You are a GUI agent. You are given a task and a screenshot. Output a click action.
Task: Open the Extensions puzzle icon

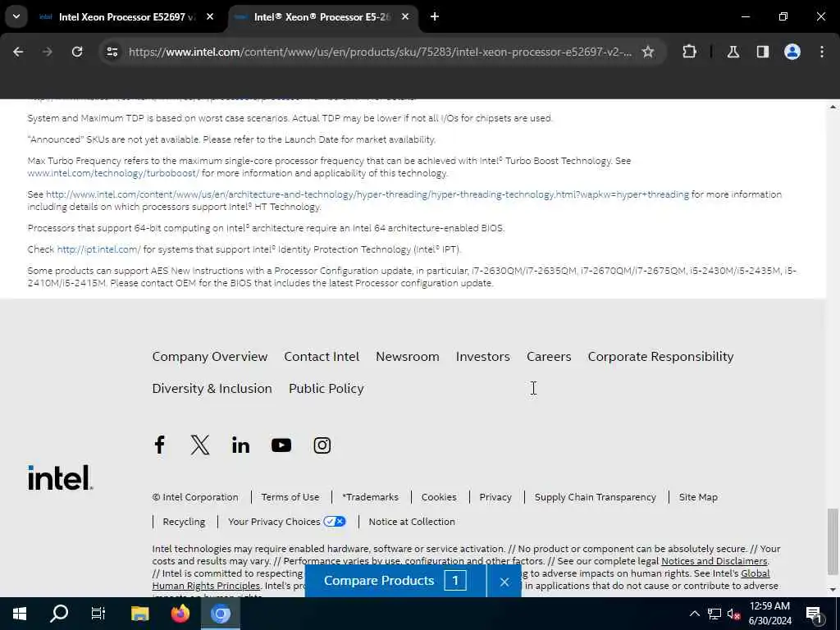click(689, 52)
